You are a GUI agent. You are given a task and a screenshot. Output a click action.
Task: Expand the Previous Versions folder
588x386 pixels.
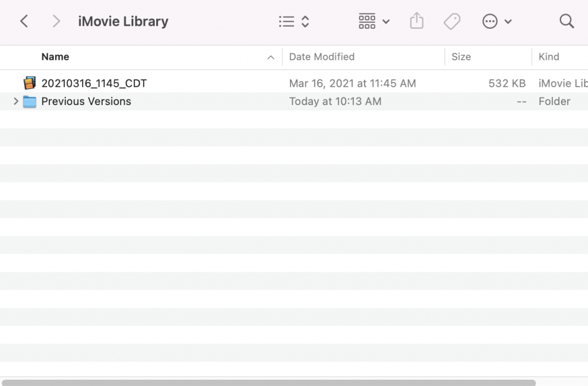point(16,101)
